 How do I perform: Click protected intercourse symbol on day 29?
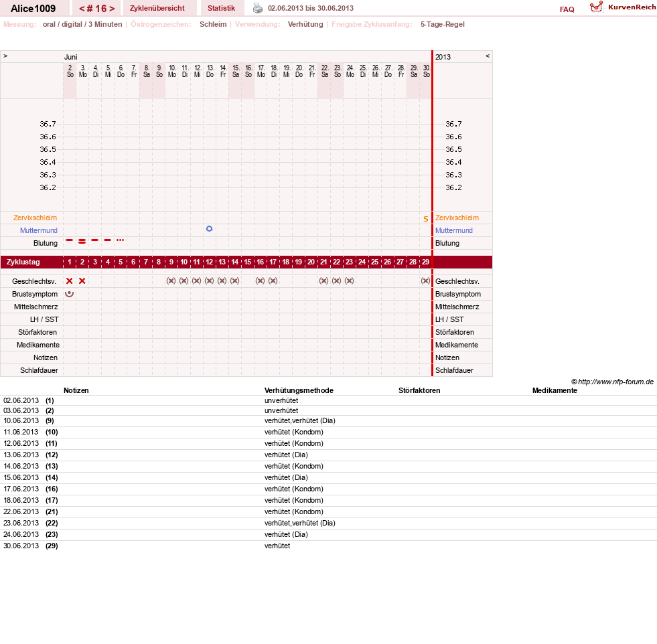click(425, 280)
